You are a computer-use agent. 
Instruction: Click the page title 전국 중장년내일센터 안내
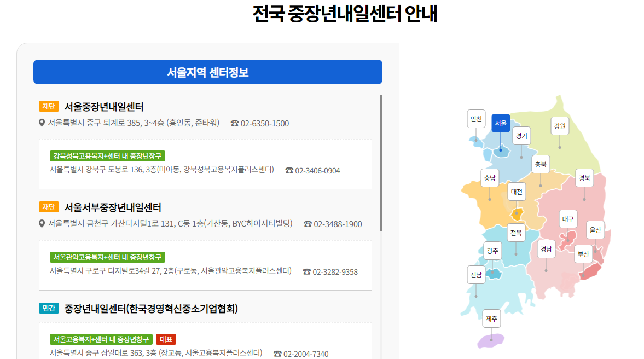point(345,14)
